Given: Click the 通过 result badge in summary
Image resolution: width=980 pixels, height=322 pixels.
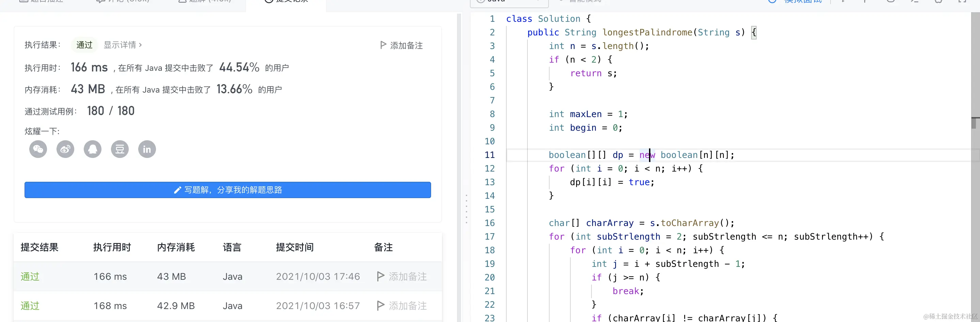Looking at the screenshot, I should tap(84, 45).
